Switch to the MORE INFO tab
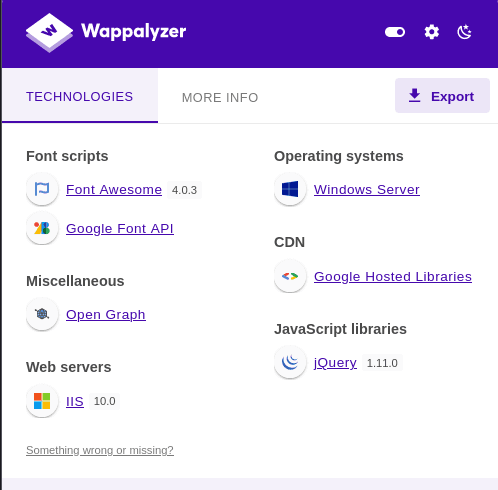Viewport: 498px width, 490px height. 220,97
